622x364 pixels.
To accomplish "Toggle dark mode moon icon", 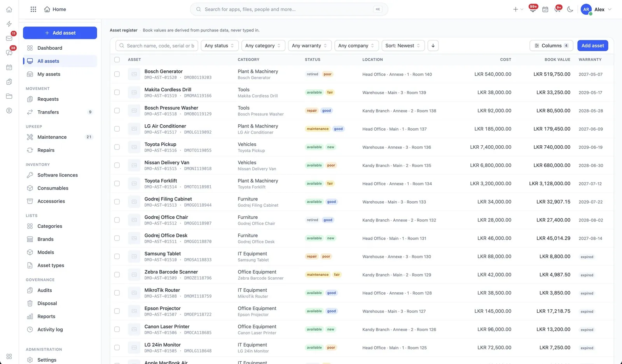I will pos(570,9).
